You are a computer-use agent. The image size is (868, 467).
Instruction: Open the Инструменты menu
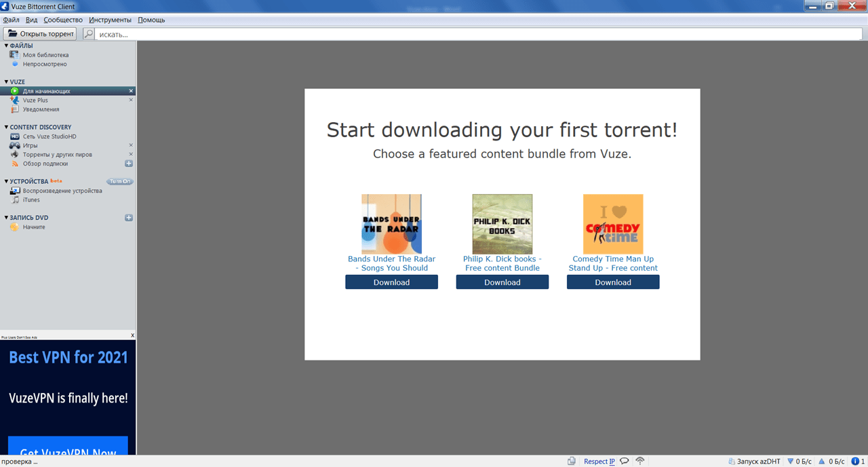(x=110, y=20)
